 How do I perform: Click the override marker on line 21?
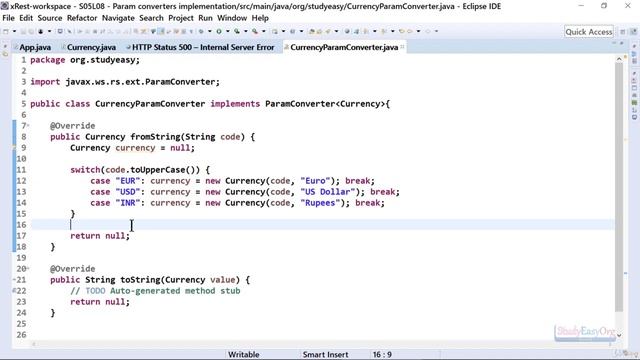click(14, 280)
